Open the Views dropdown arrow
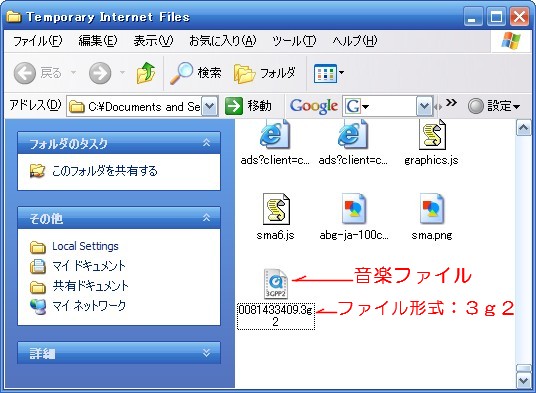536x393 pixels. pos(341,72)
